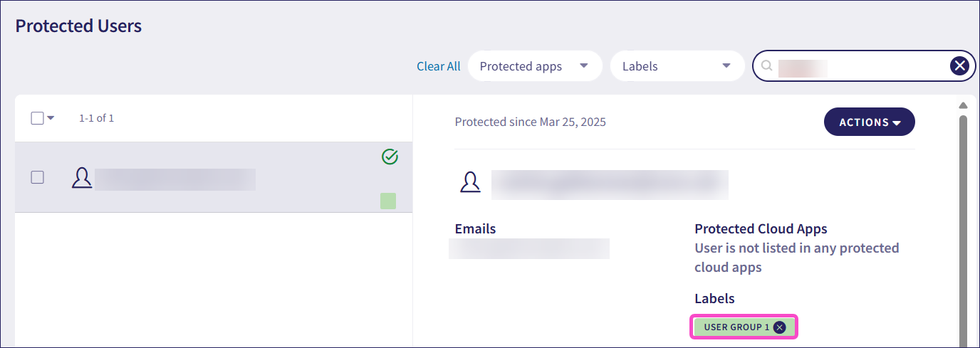Open the arrow beside select-all checkbox
The width and height of the screenshot is (980, 348).
click(51, 118)
